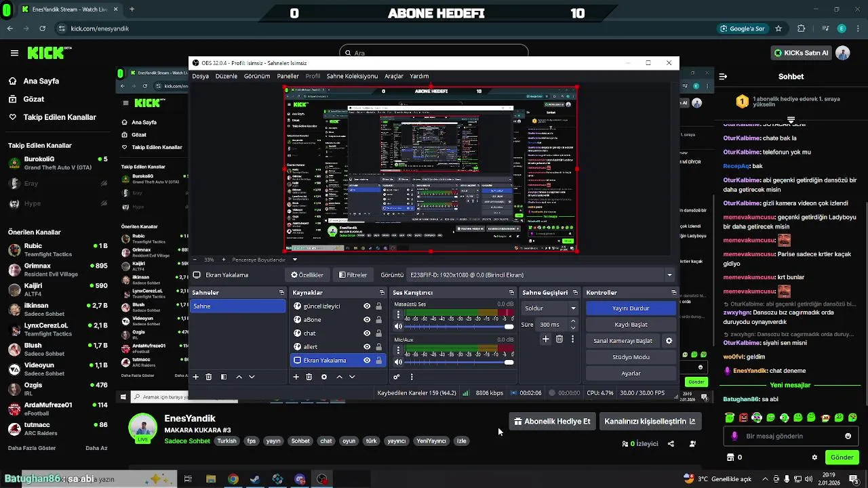Image resolution: width=868 pixels, height=488 pixels.
Task: Mute the Mic/Aux speaker icon
Action: click(x=398, y=363)
